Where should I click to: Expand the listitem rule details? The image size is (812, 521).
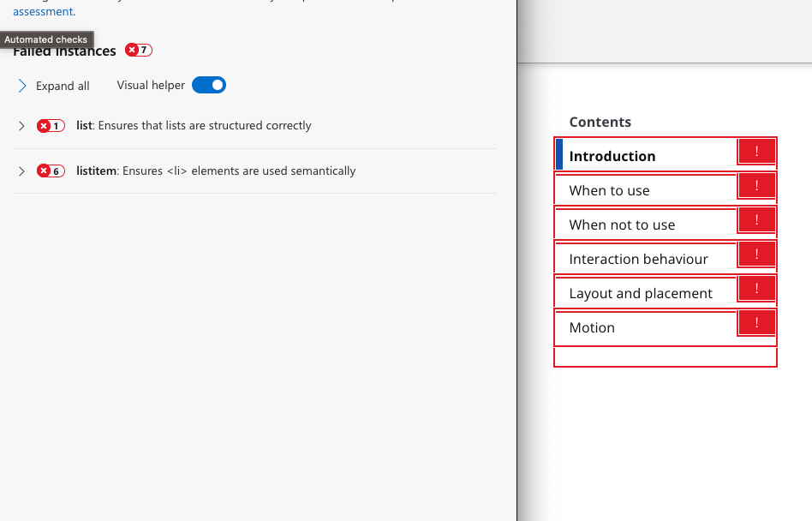21,171
